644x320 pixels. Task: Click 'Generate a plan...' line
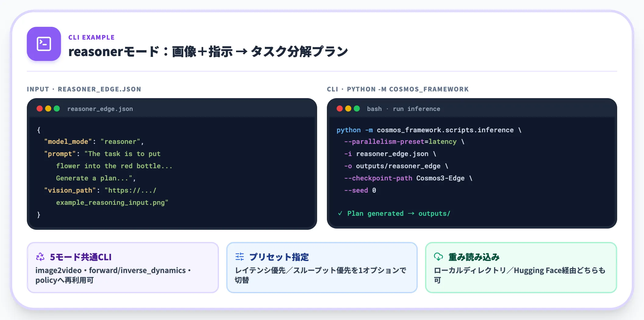(x=96, y=178)
